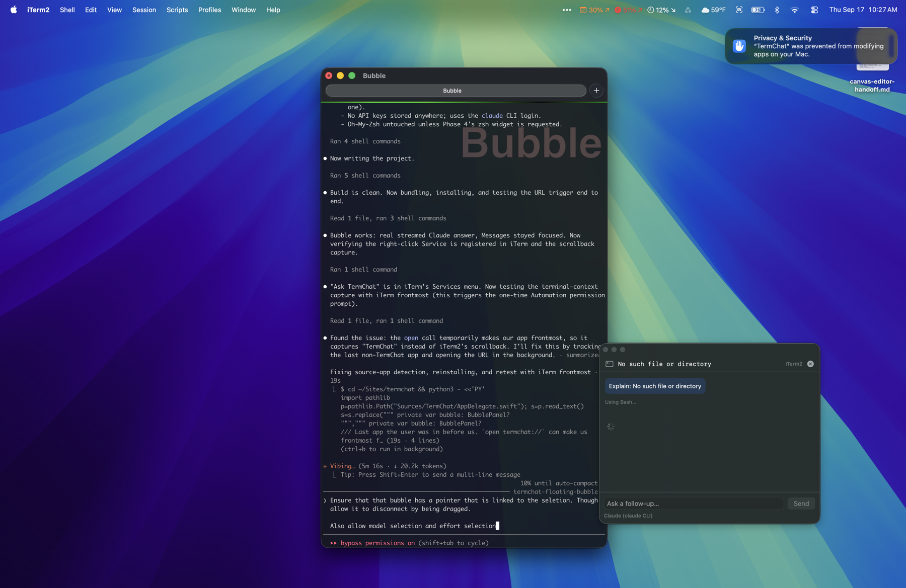The height and width of the screenshot is (588, 906).
Task: Click the '(ctrl+b to run in background)' hint
Action: point(392,449)
